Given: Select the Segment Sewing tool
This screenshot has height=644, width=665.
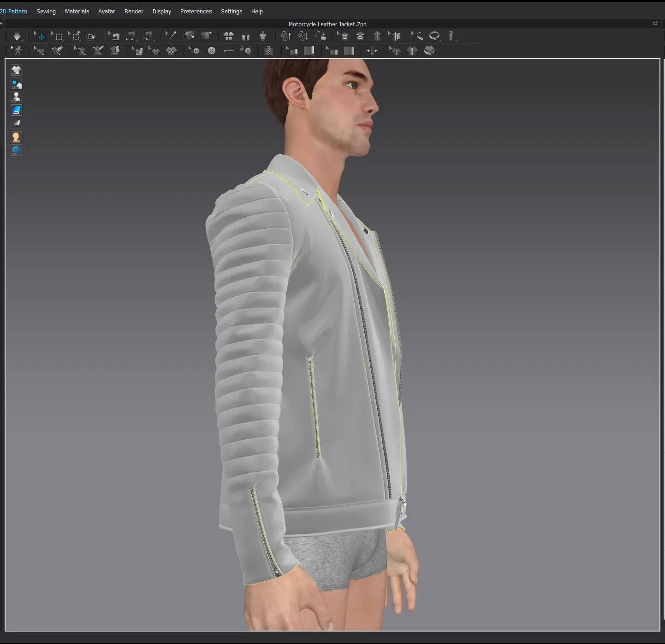Looking at the screenshot, I should [x=131, y=36].
